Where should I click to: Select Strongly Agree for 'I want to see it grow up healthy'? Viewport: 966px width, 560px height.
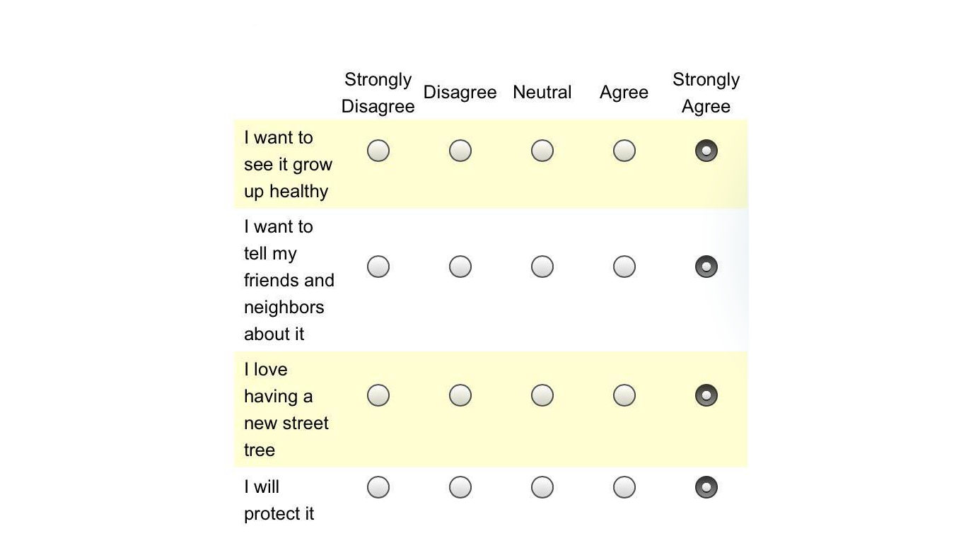(x=706, y=150)
